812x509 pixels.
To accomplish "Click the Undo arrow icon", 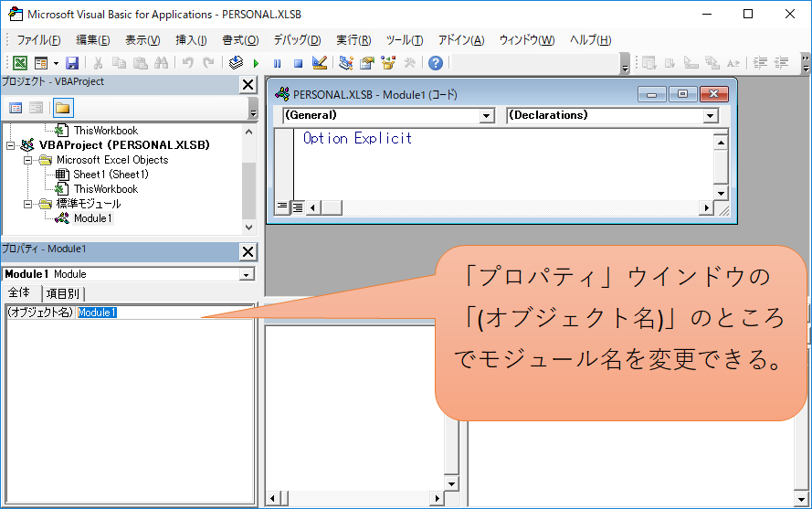I will point(187,63).
